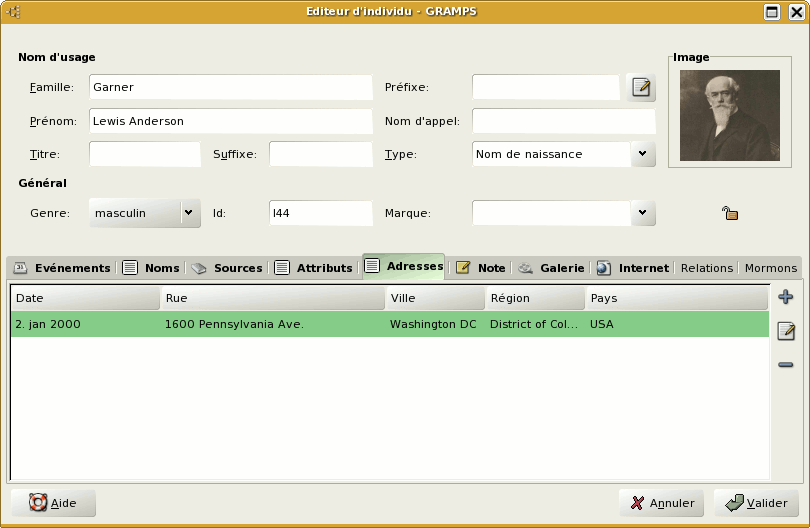Expand the Marque combo box arrow
The width and height of the screenshot is (810, 528).
[643, 212]
